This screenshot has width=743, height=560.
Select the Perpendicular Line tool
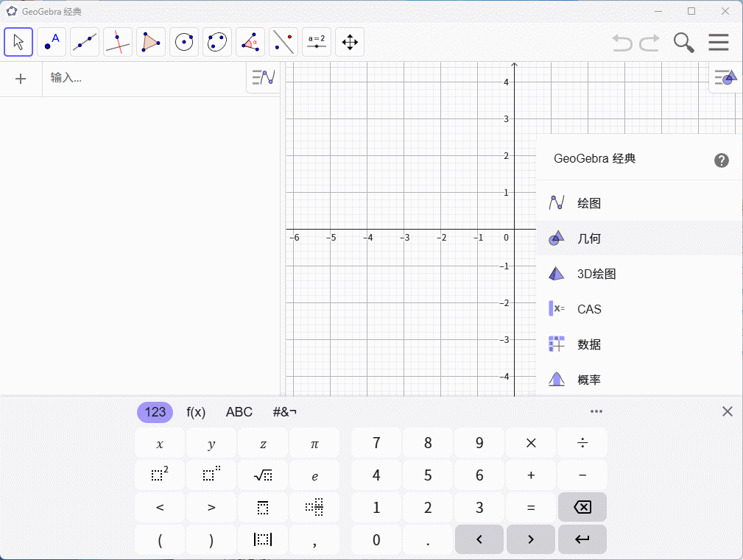point(118,42)
